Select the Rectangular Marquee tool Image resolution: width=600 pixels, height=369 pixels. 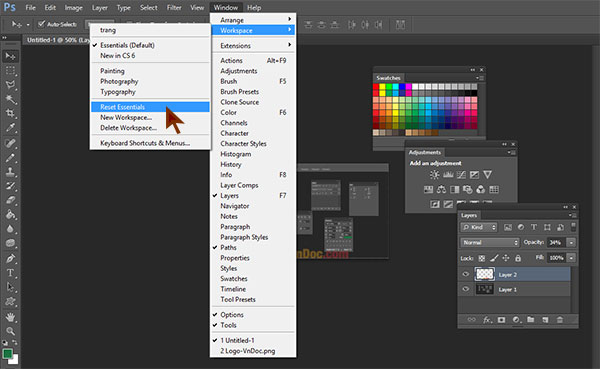click(10, 71)
